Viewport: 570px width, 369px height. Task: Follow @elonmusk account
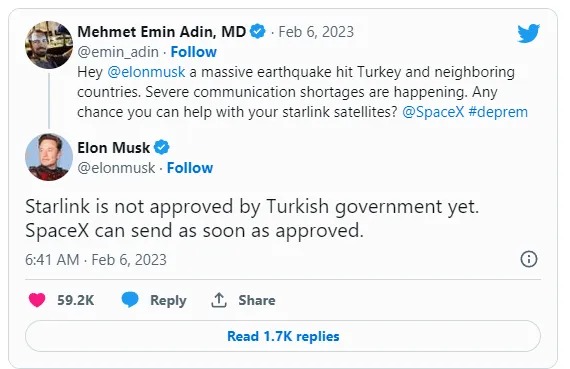point(190,168)
